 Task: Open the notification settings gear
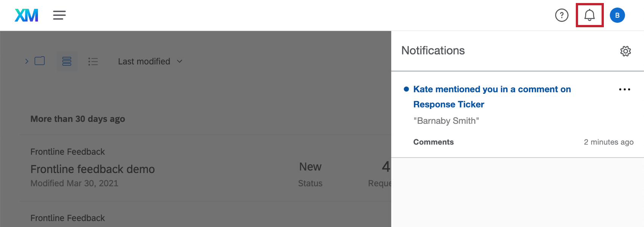[x=626, y=51]
